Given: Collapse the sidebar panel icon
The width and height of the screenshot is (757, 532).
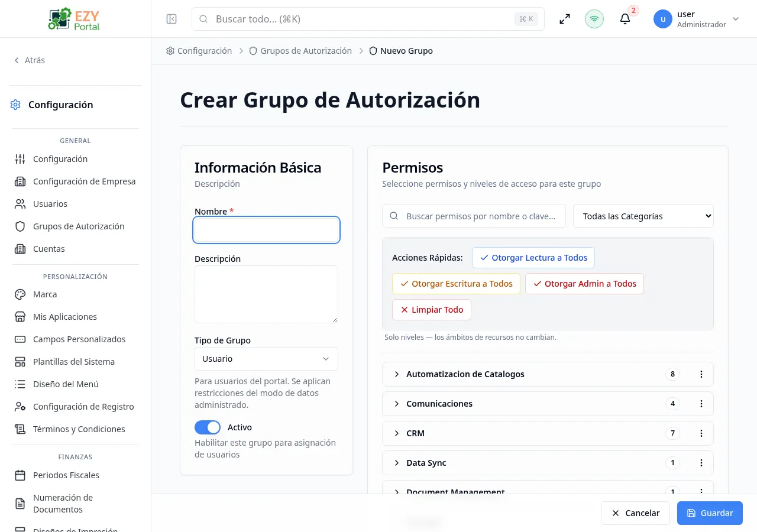Looking at the screenshot, I should (x=172, y=19).
